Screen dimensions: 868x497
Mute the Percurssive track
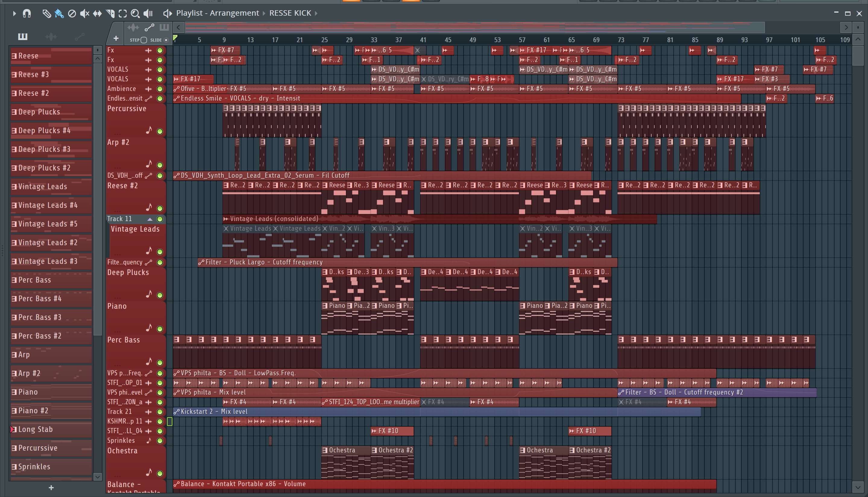point(160,131)
